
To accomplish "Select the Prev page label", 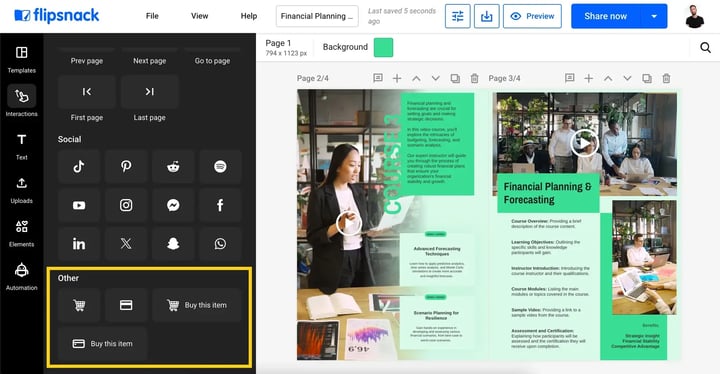I will coord(87,61).
